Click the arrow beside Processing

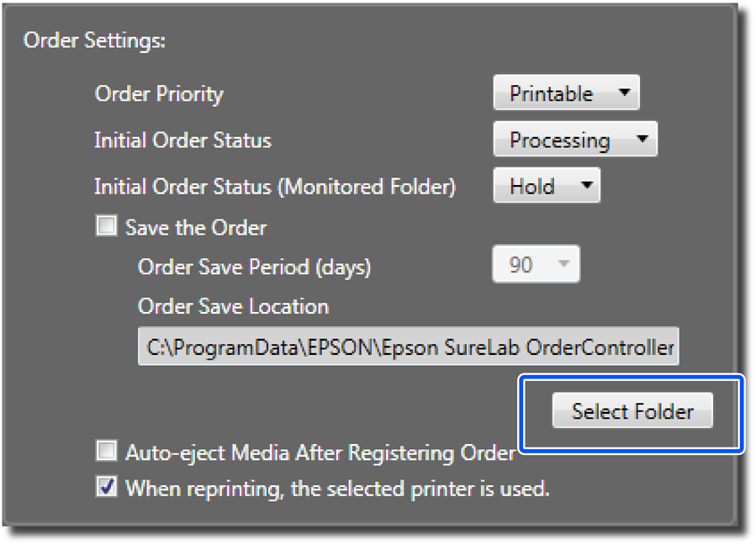(642, 139)
